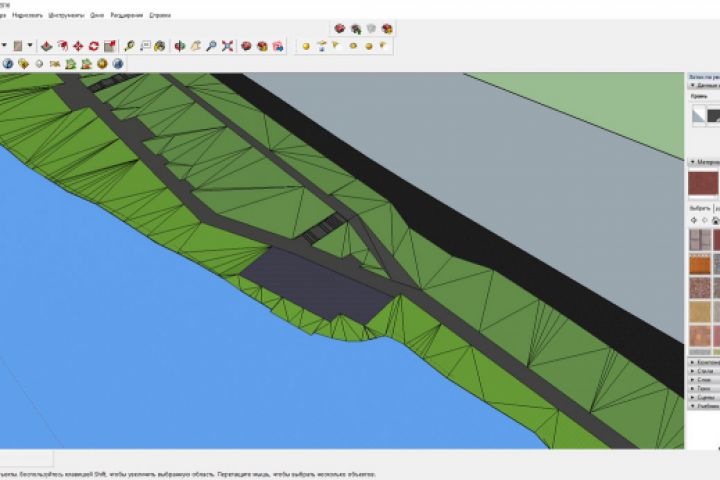Open the Нарисовать menu
The width and height of the screenshot is (720, 480).
[27, 15]
